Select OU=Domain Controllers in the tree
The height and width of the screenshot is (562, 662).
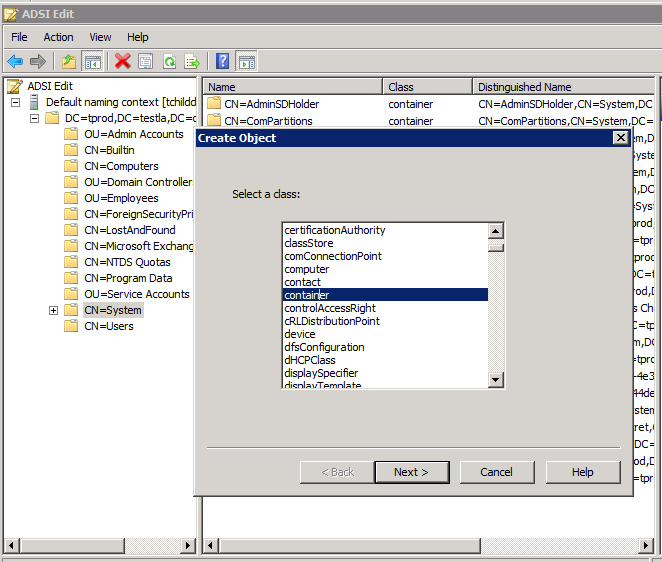coord(138,182)
